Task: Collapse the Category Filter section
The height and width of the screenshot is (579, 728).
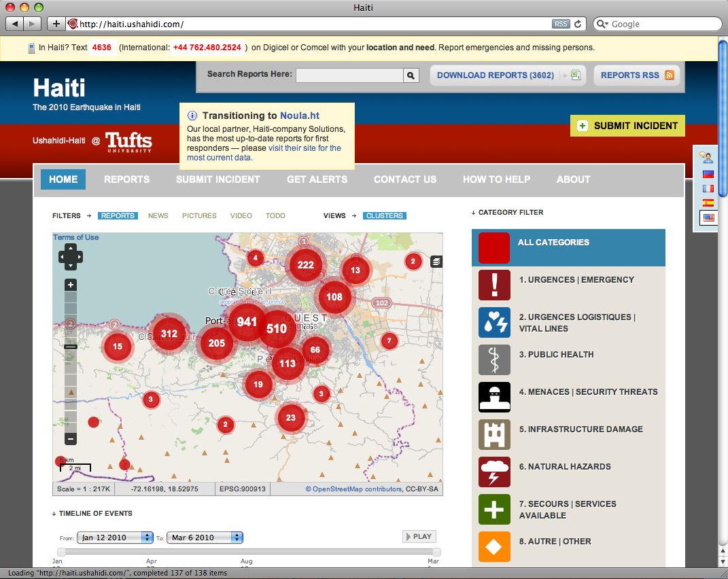Action: tap(507, 212)
